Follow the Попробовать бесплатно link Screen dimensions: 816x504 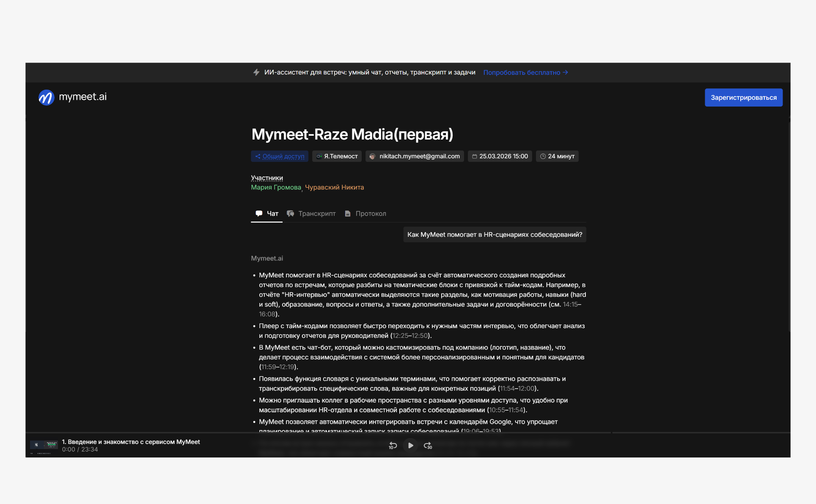click(525, 73)
